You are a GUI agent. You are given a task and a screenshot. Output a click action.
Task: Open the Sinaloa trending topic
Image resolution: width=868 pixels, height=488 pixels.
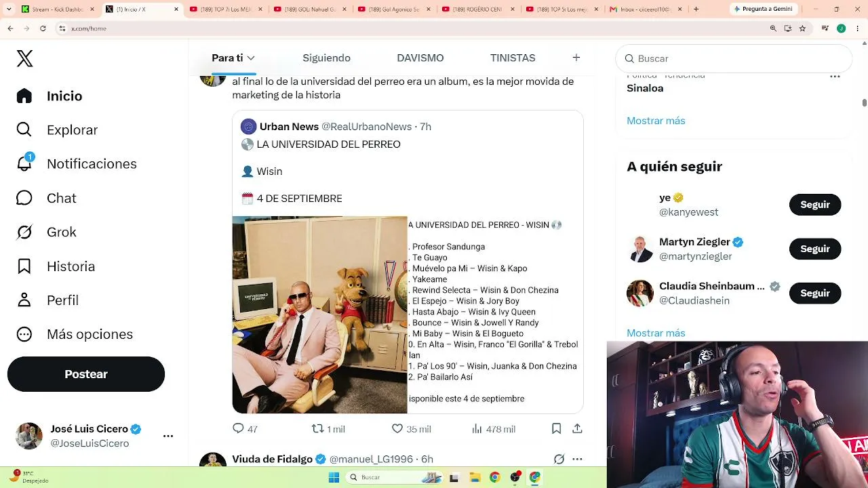pos(645,88)
